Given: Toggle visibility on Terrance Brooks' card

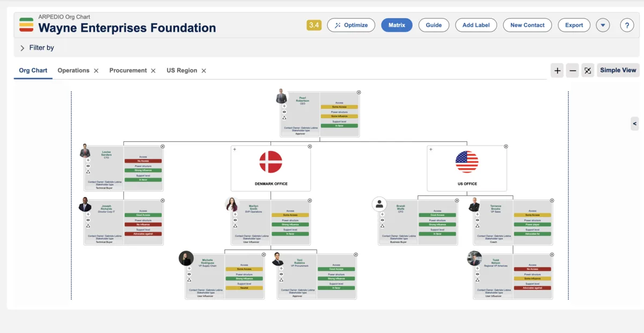Looking at the screenshot, I should tap(477, 220).
